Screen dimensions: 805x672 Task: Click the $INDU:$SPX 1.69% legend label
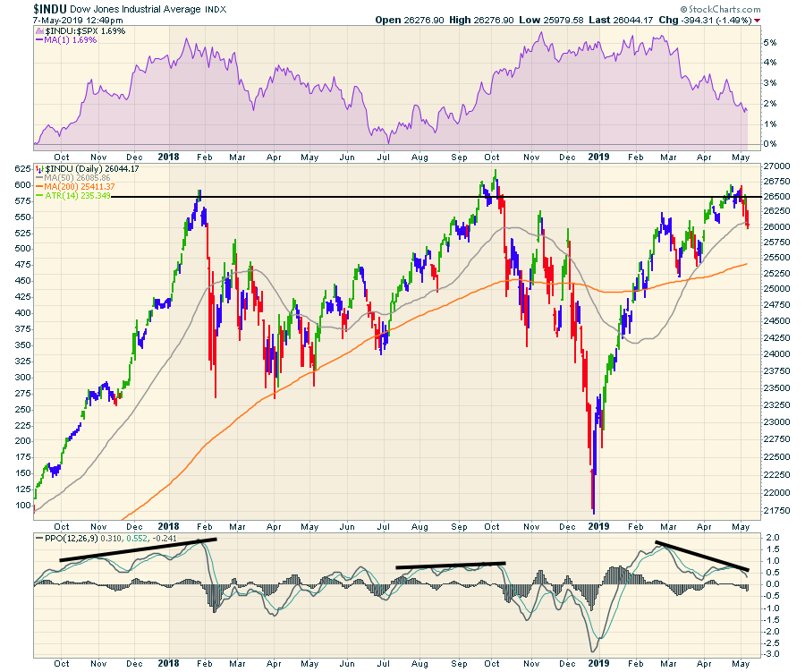(85, 30)
